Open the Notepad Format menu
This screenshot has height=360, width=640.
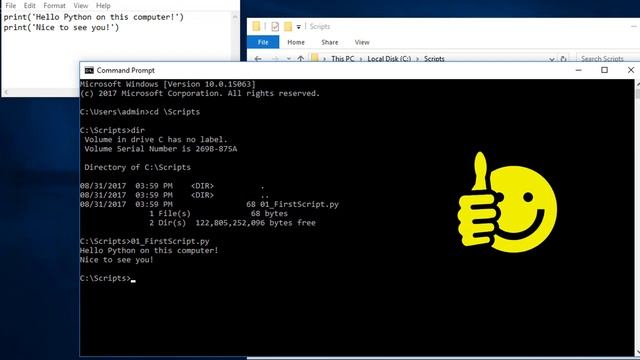(x=54, y=6)
